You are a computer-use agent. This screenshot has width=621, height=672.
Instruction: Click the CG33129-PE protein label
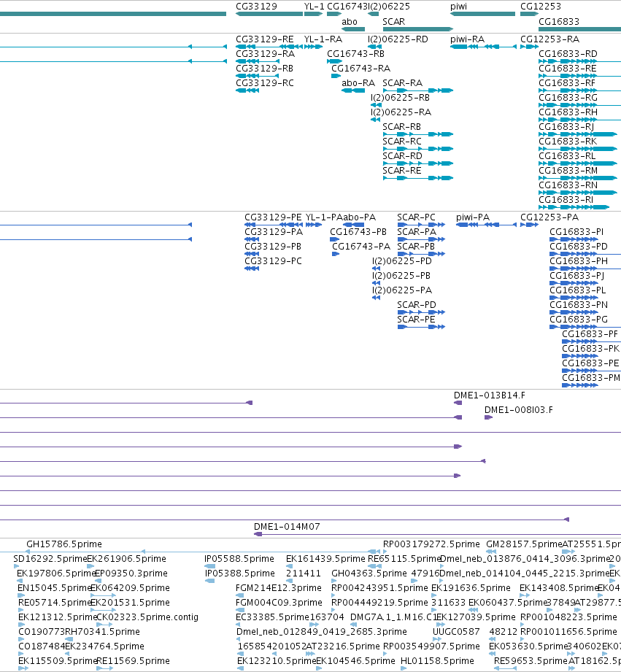click(273, 217)
